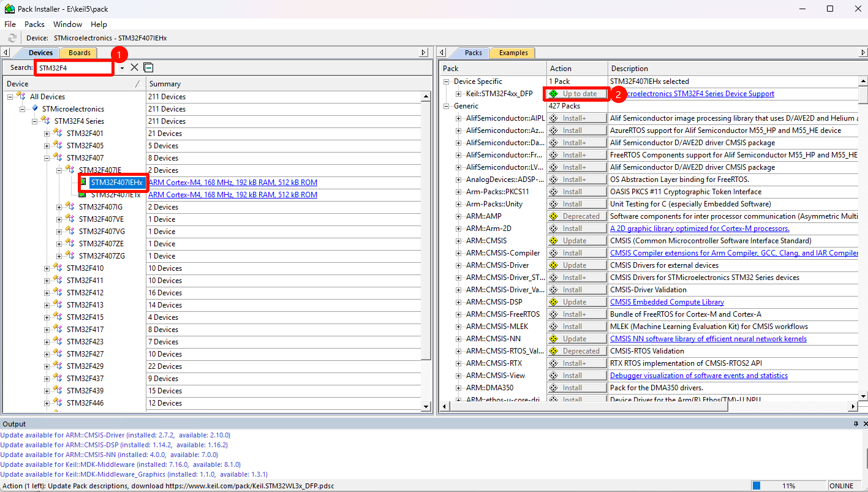The width and height of the screenshot is (868, 492).
Task: Open the Packs menu
Action: [x=34, y=24]
